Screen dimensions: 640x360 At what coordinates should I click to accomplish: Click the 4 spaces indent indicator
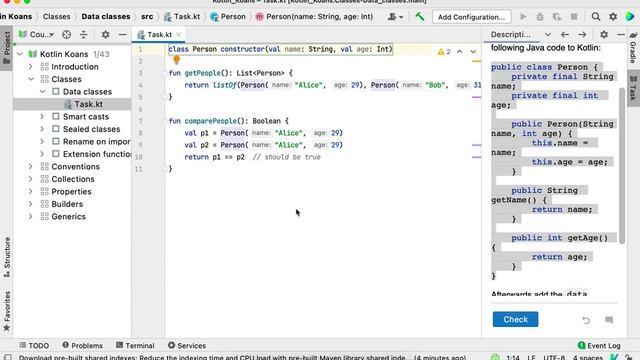(588, 357)
